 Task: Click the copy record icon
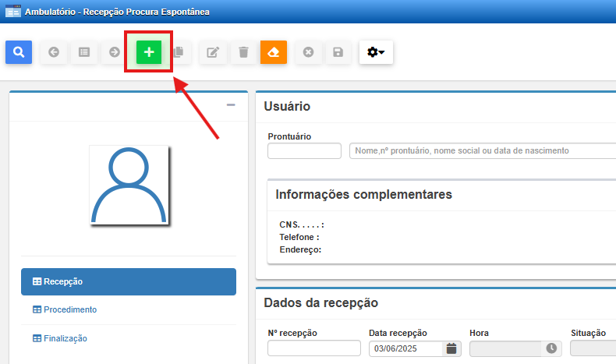coord(179,52)
